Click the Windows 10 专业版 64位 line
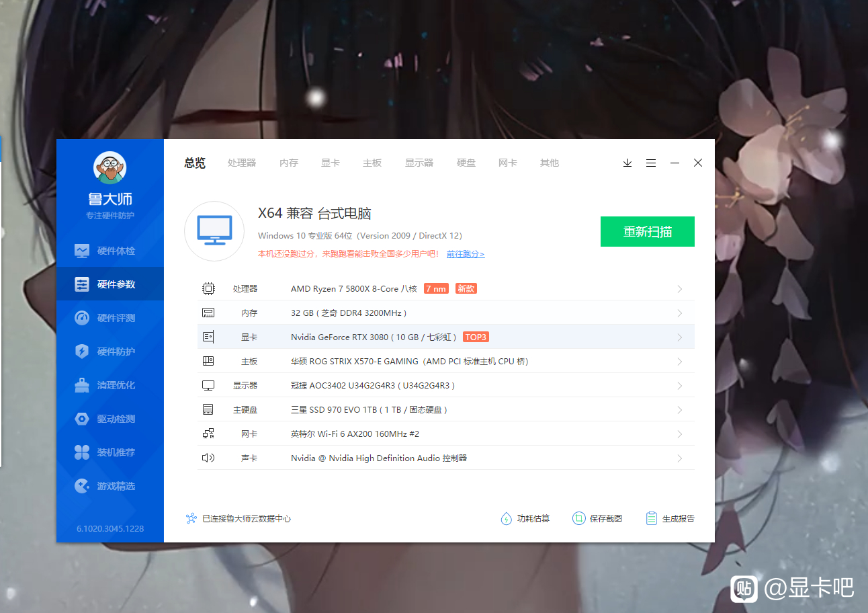 click(360, 235)
